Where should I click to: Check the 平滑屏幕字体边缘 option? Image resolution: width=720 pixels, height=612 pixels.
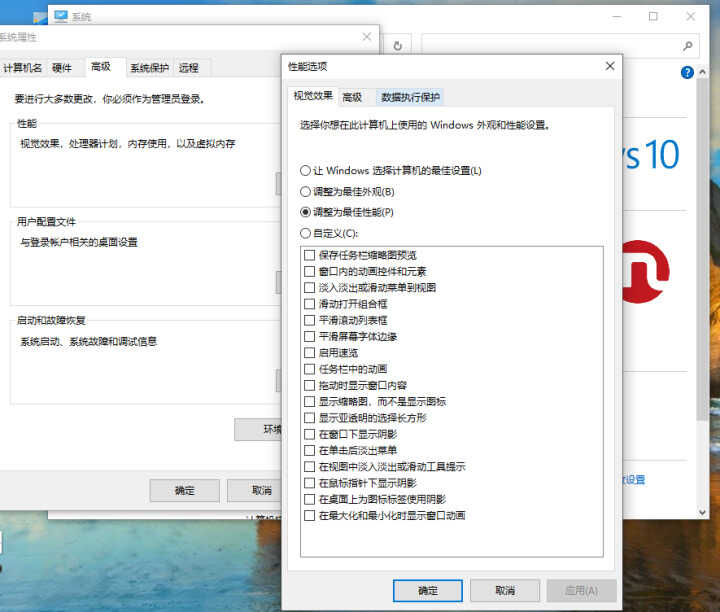coord(309,336)
